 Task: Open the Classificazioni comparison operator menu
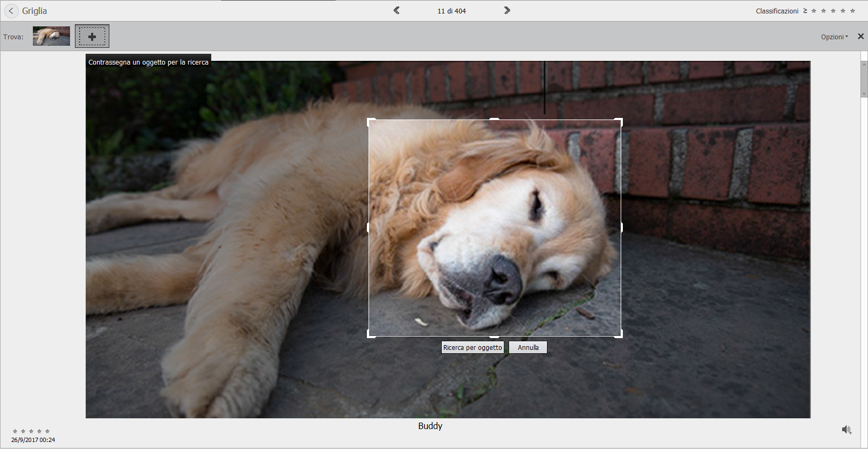(805, 11)
